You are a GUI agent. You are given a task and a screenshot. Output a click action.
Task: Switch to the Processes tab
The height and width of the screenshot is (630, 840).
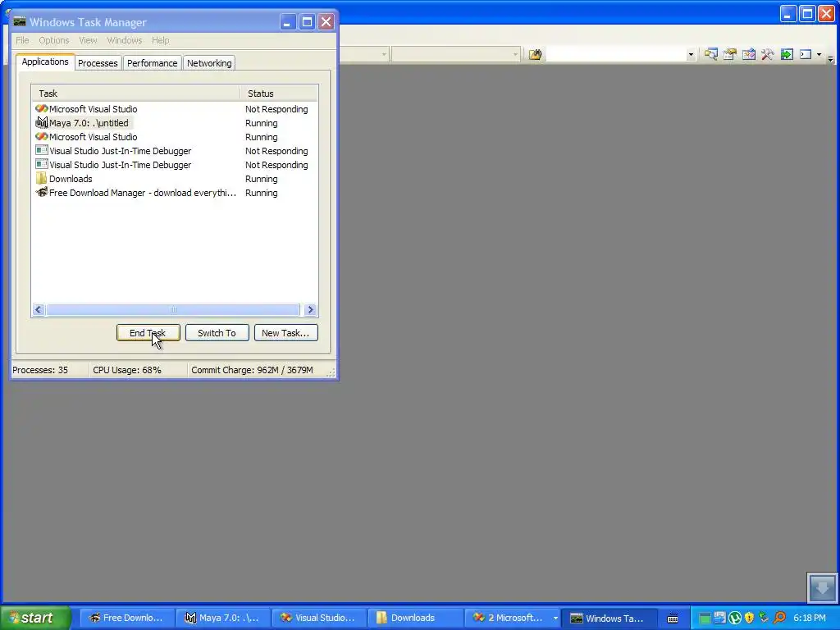pos(98,62)
